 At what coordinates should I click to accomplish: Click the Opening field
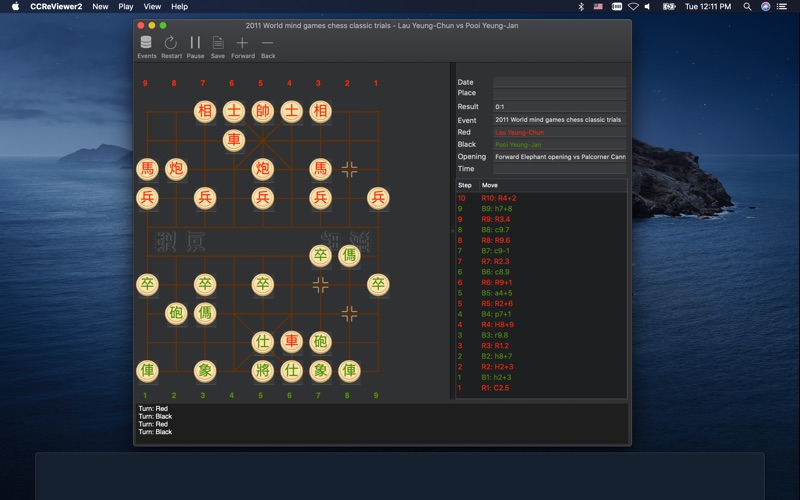pos(559,157)
